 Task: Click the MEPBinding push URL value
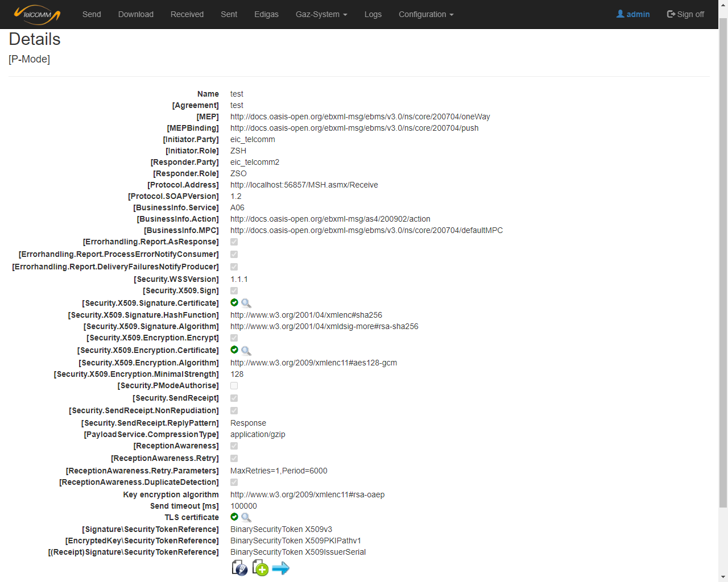point(354,128)
